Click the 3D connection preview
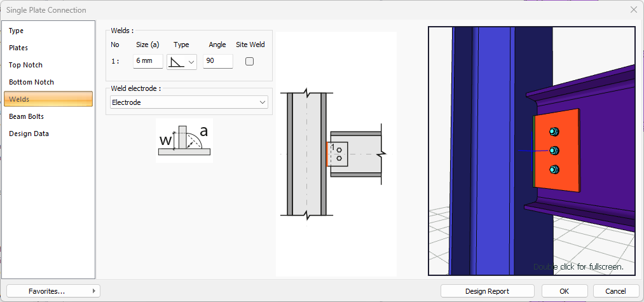This screenshot has width=644, height=302. 532,151
